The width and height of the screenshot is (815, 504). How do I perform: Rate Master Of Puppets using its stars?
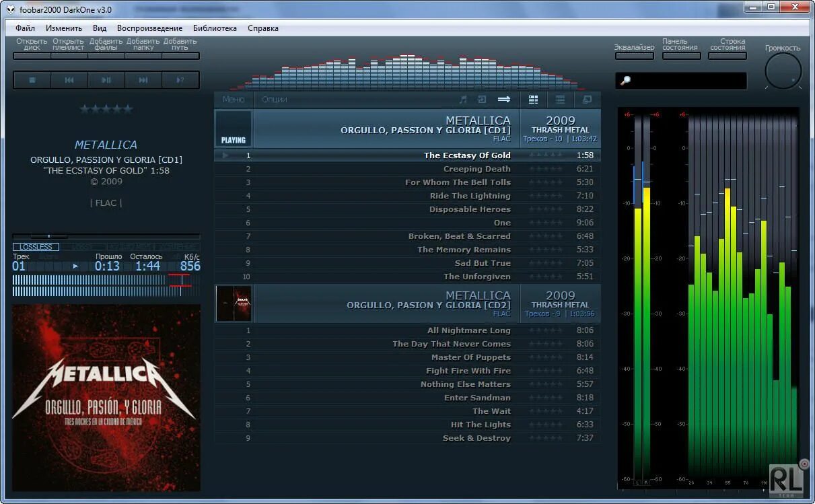[546, 357]
